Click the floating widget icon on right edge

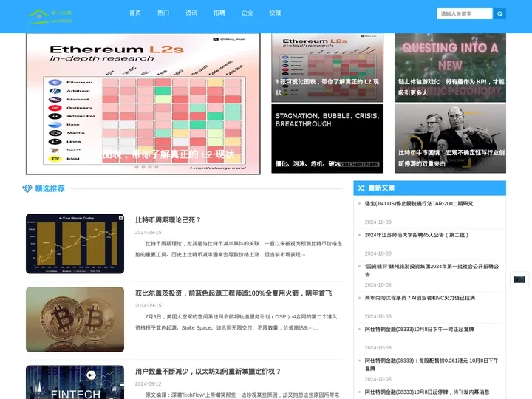[x=519, y=279]
